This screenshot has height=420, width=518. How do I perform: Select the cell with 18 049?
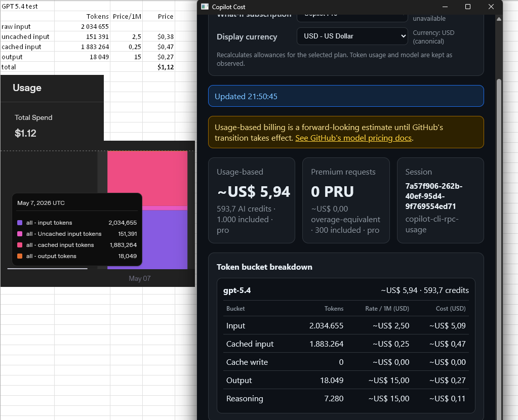82,57
